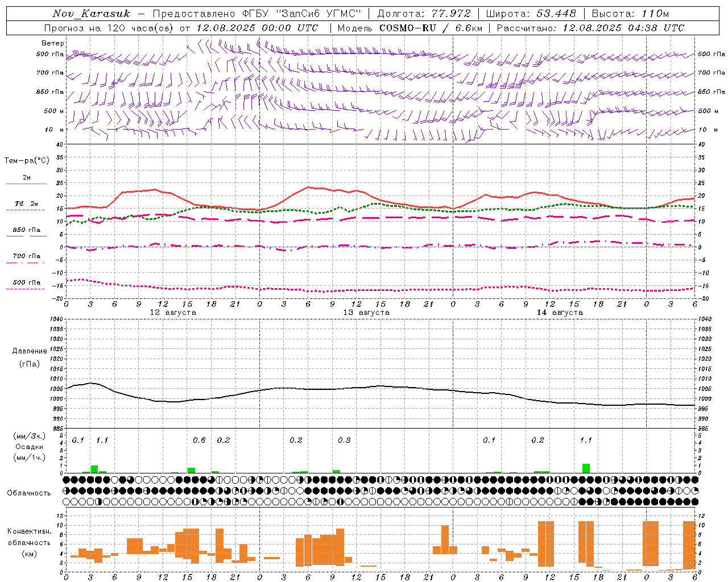Click the (мм/3ч.) precipitation unit label
This screenshot has width=728, height=582.
[x=30, y=436]
